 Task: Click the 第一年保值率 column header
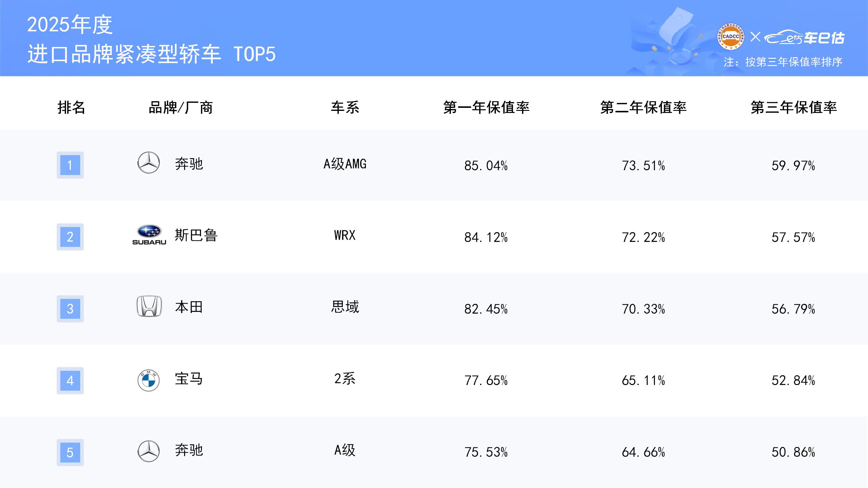[486, 108]
